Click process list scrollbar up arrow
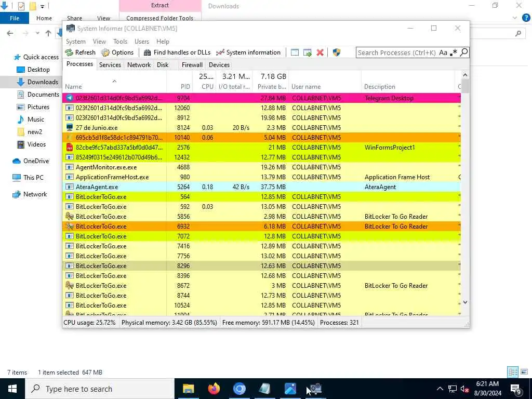Screen dimensions: 532x399 tap(465, 75)
